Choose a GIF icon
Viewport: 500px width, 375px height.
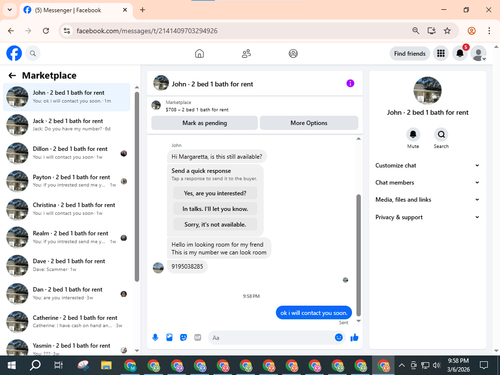[198, 338]
